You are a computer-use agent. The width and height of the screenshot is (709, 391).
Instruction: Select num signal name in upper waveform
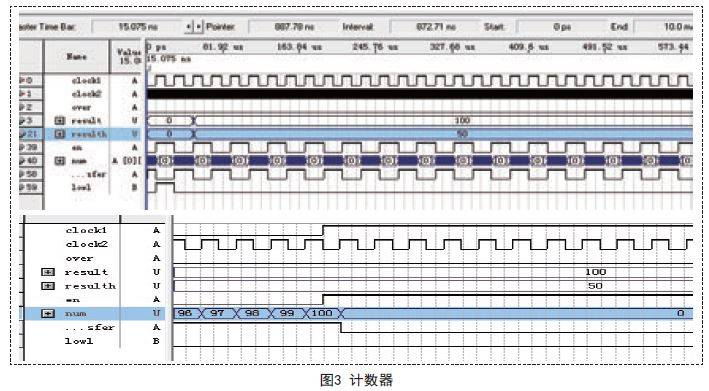coord(79,161)
